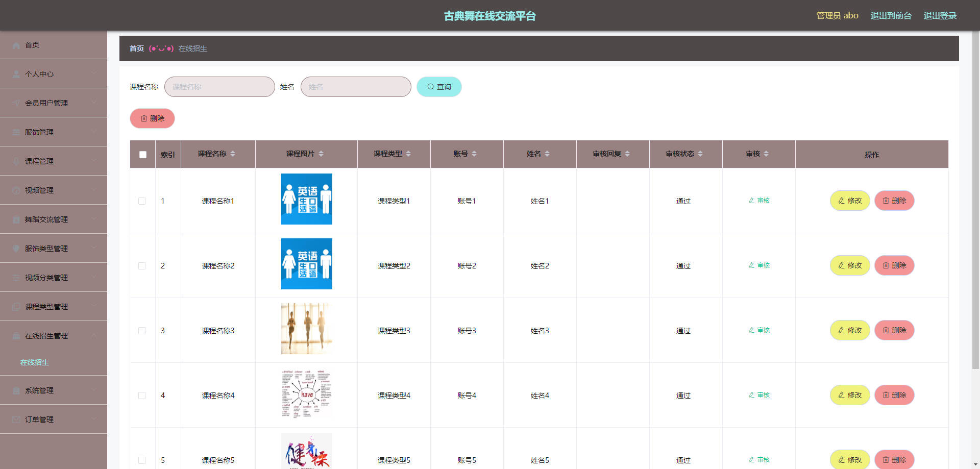This screenshot has height=469, width=980.
Task: Open the 'have' image thumbnail for 课程名称4
Action: 307,393
